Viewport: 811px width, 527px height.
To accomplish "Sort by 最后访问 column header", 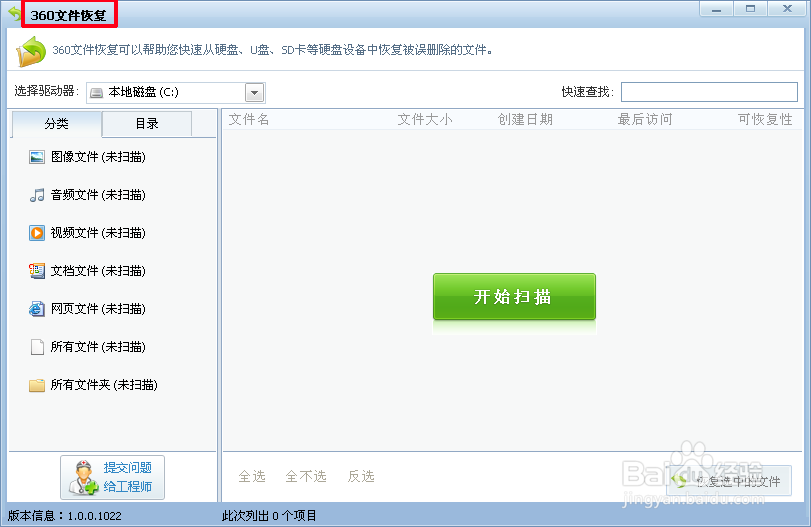I will (645, 119).
